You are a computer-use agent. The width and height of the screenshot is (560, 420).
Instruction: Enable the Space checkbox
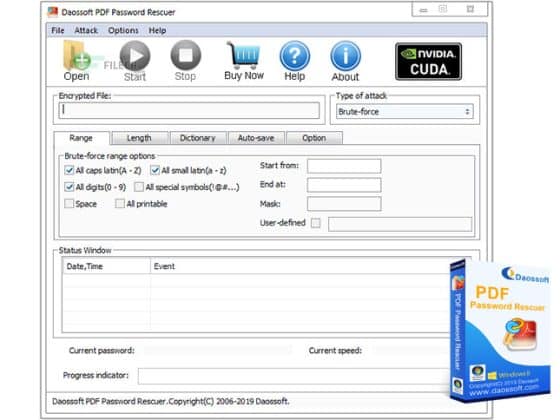(x=69, y=204)
